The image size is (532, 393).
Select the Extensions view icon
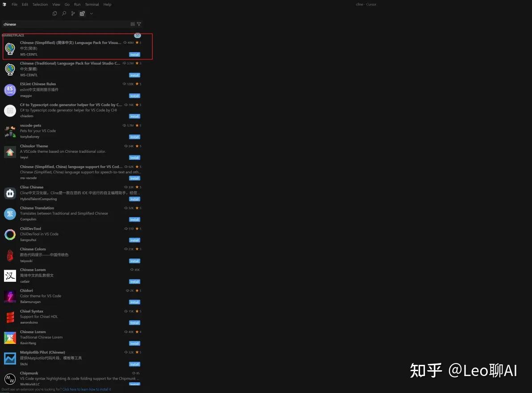click(x=82, y=13)
